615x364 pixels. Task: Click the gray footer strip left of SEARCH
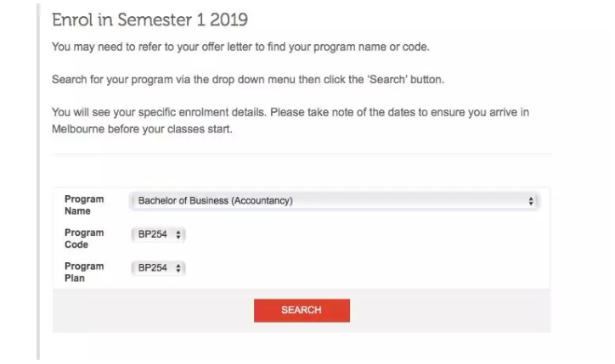point(153,311)
